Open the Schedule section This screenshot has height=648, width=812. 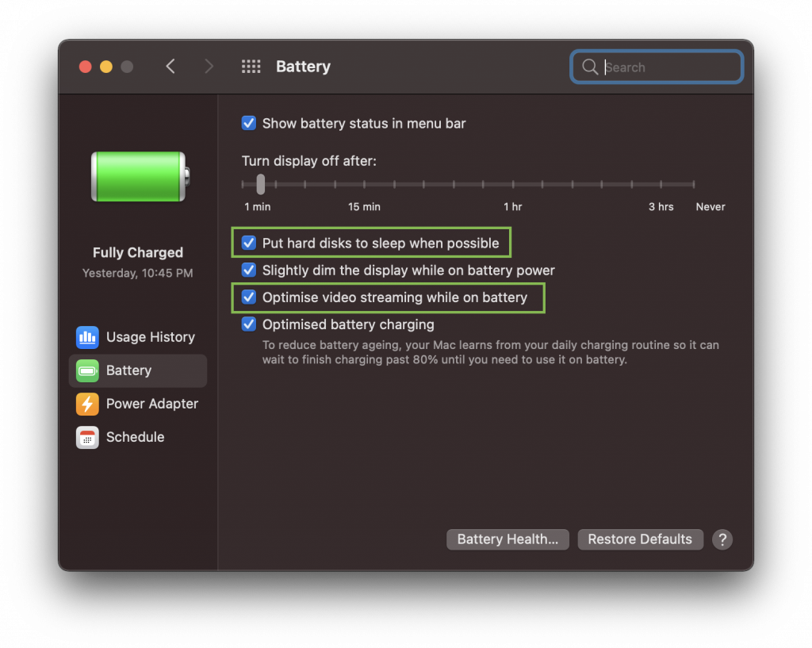coord(138,437)
